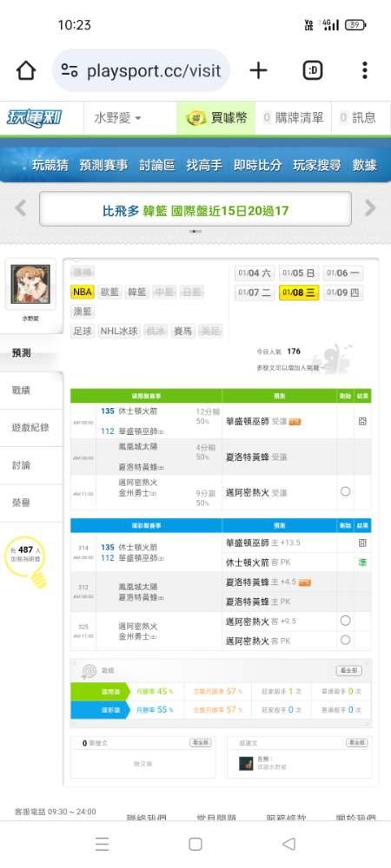Click the gold coin icon beside 買噱幣
Viewport: 391px width, 868px height.
[196, 117]
